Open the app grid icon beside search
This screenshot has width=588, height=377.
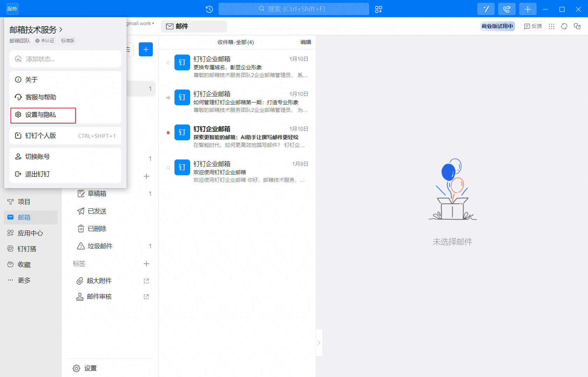pyautogui.click(x=379, y=9)
